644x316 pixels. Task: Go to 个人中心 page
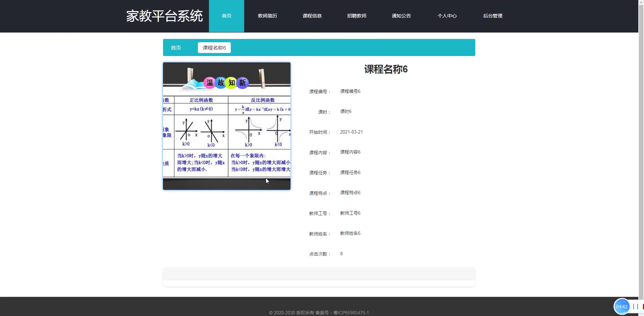tap(447, 16)
